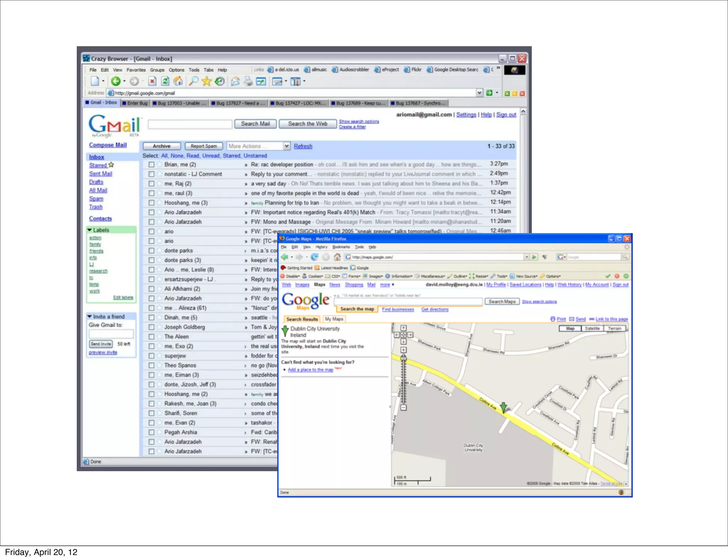Image resolution: width=728 pixels, height=560 pixels.
Task: Click the Print icon in Crazy Browser toolbar
Action: coord(248,82)
